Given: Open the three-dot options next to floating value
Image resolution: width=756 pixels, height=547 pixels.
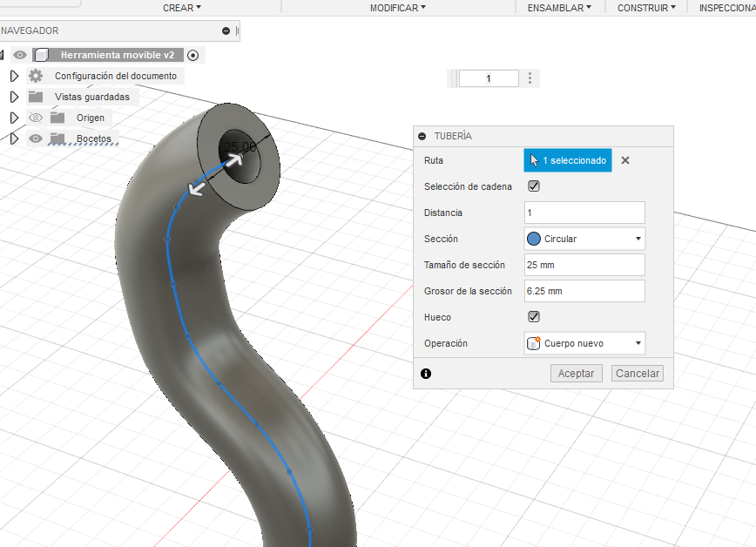Looking at the screenshot, I should (530, 78).
